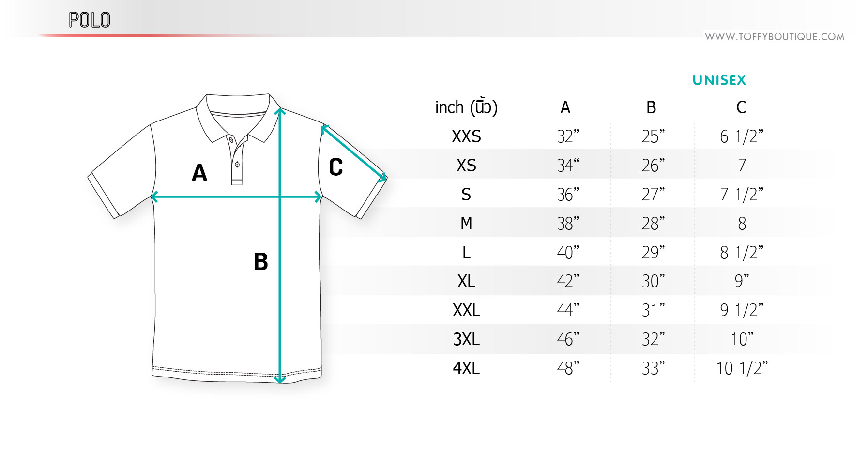This screenshot has width=868, height=453.
Task: Select the XXS size row label
Action: [x=466, y=136]
